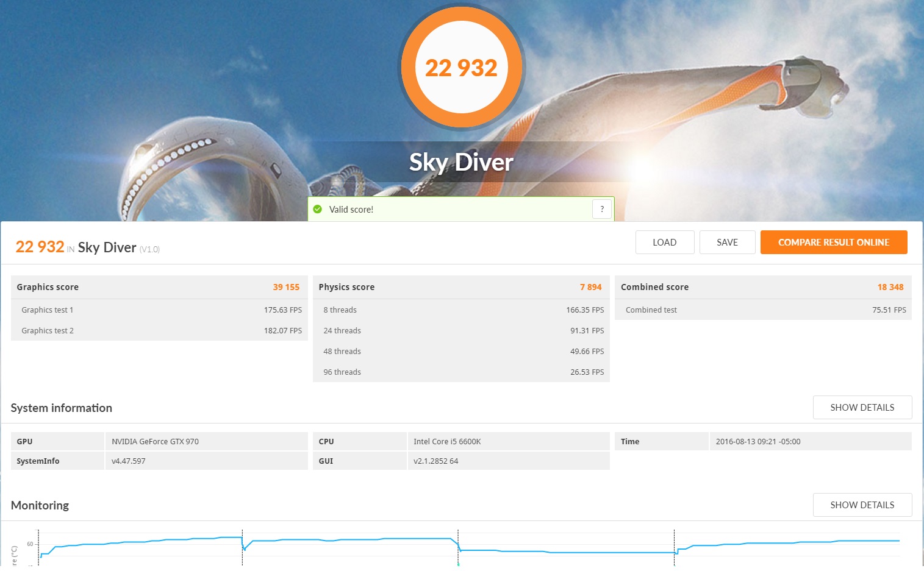924x571 pixels.
Task: Select the Sky Diver banner title
Action: coord(461,162)
